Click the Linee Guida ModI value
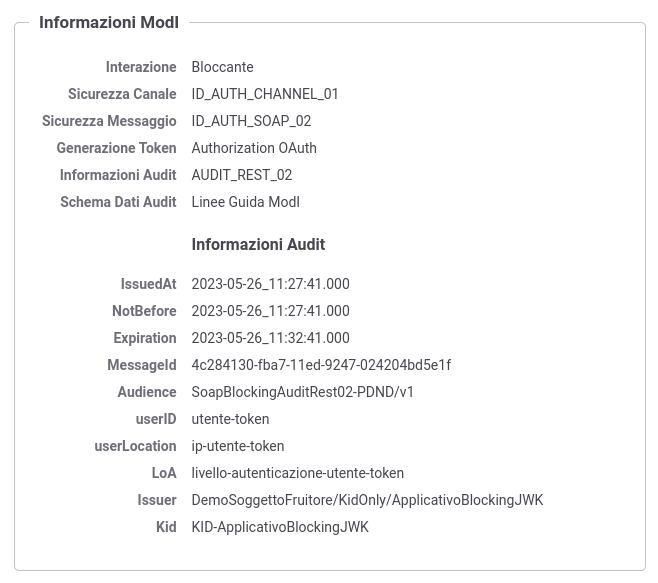Screen dimensions: 658x583 click(x=245, y=202)
